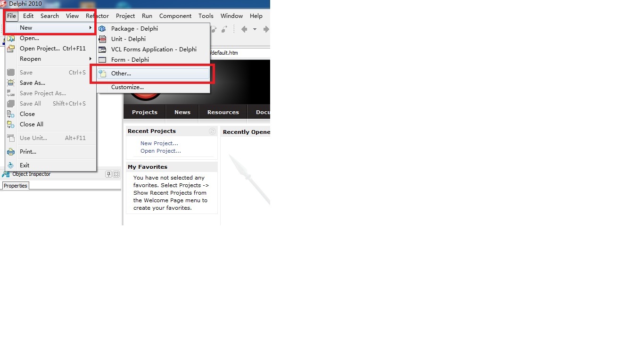Click the Recent Projects heading
The image size is (644, 362).
tap(152, 131)
